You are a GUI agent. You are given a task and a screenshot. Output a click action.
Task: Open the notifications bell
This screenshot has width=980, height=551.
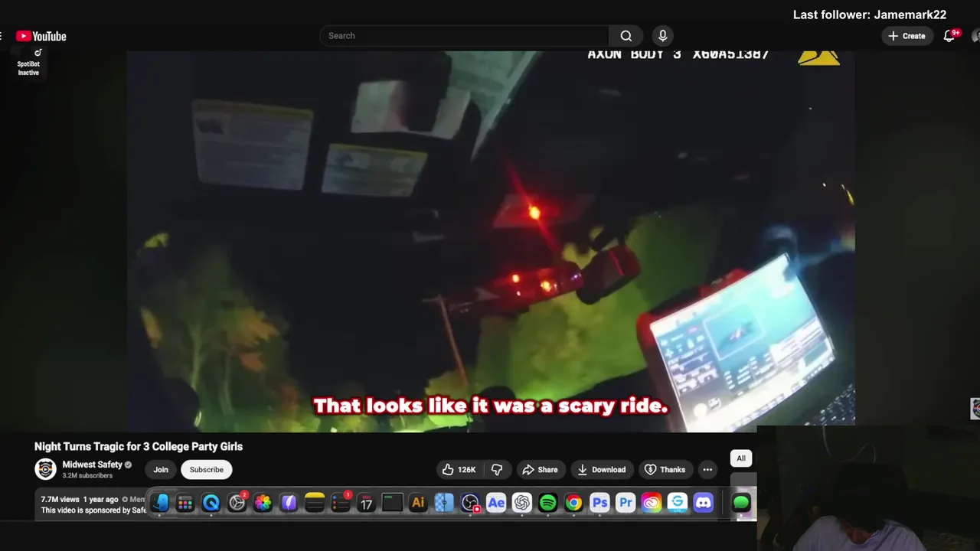[x=949, y=36]
